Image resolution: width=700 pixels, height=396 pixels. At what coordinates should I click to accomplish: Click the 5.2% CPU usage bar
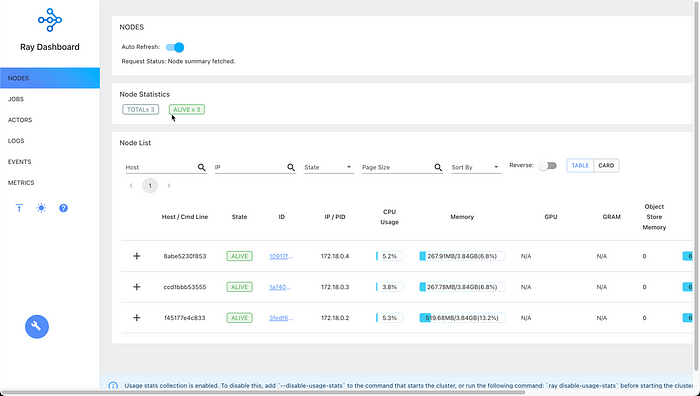point(389,256)
